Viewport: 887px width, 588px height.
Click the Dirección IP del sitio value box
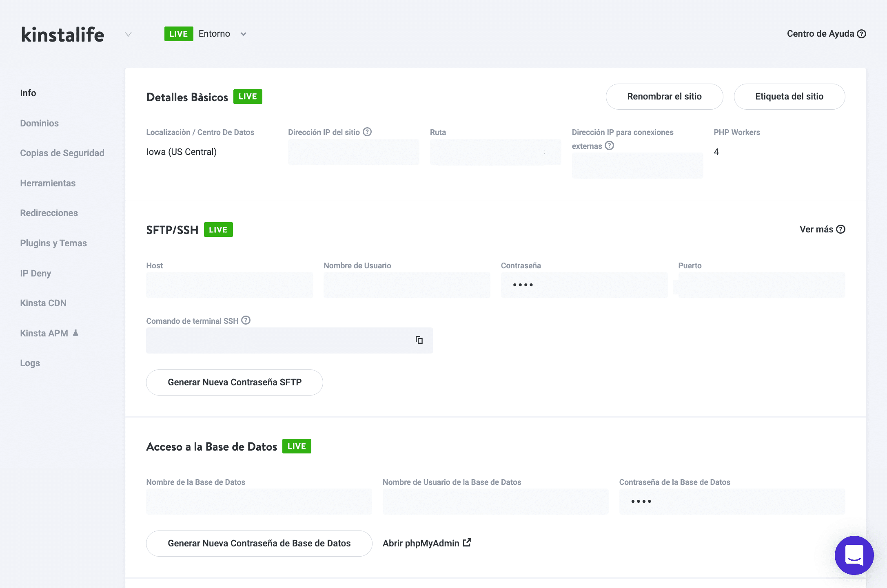(354, 152)
